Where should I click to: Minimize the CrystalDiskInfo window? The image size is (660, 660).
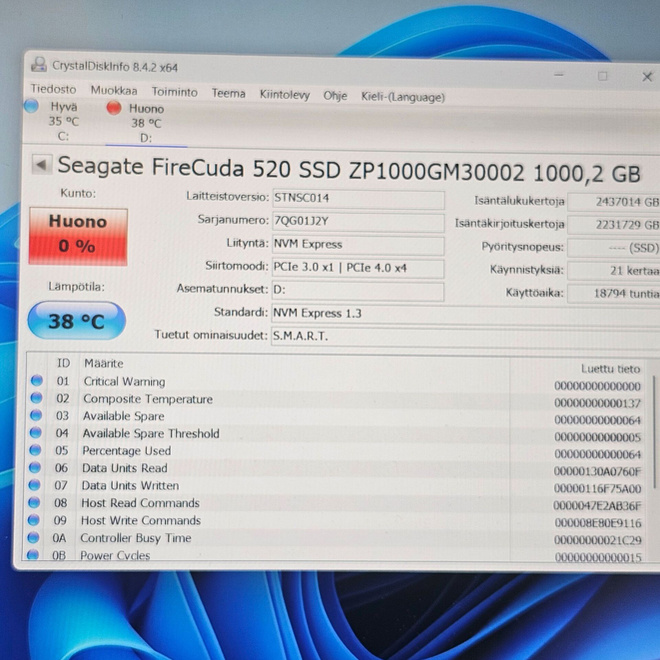click(559, 75)
